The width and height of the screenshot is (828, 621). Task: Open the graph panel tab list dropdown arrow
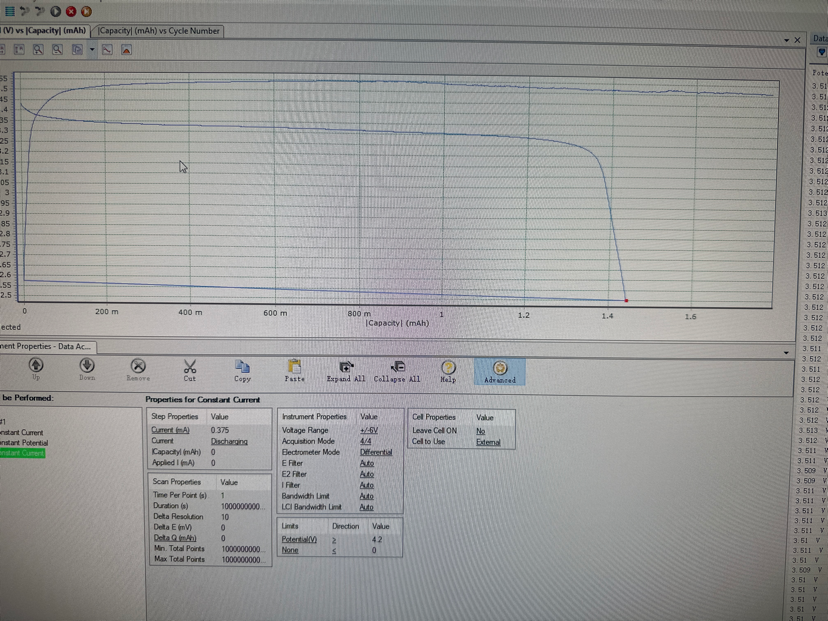787,40
